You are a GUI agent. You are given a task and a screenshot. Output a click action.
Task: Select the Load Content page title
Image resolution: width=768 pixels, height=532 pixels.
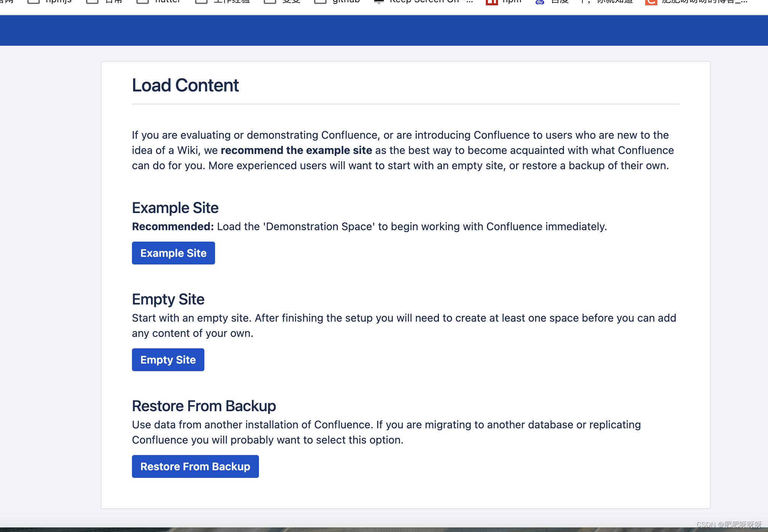pyautogui.click(x=185, y=85)
